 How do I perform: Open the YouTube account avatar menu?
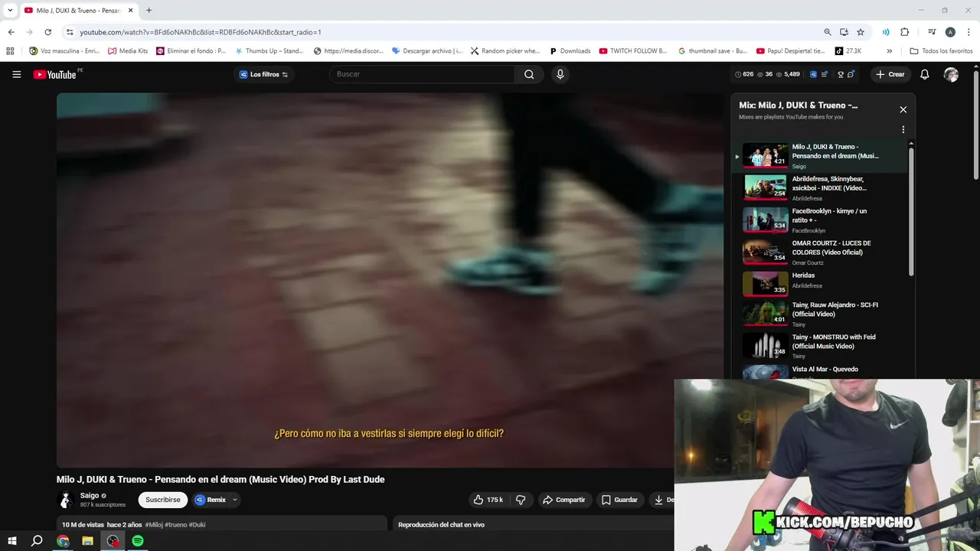point(951,74)
